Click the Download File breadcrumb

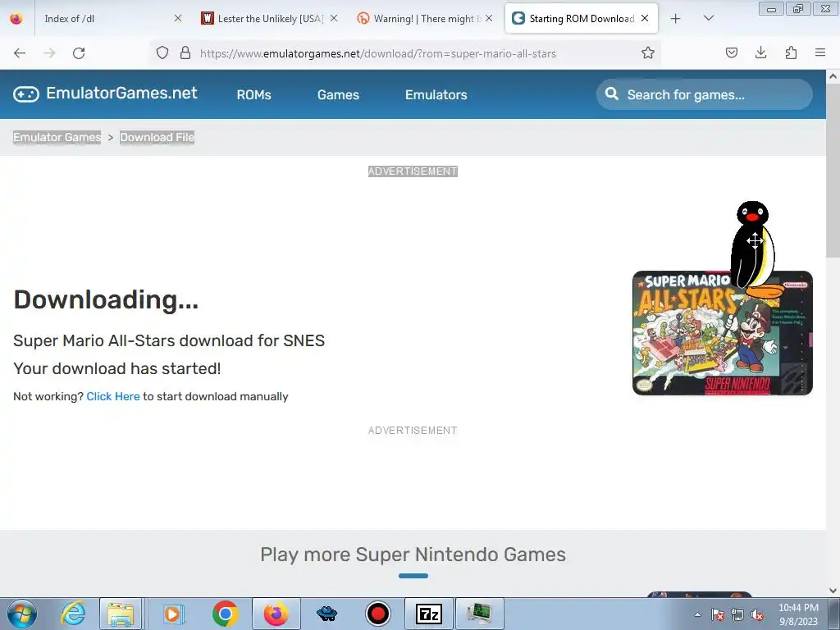(x=157, y=137)
